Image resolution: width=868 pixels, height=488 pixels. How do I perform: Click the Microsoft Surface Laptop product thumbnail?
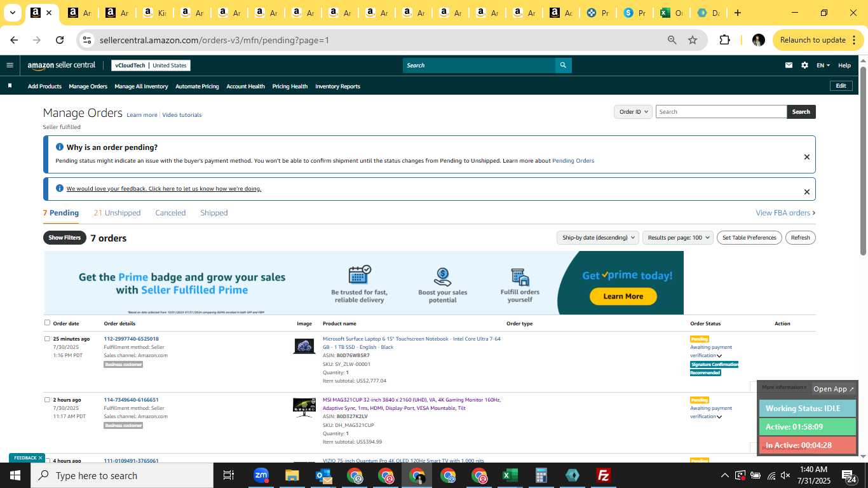[304, 346]
